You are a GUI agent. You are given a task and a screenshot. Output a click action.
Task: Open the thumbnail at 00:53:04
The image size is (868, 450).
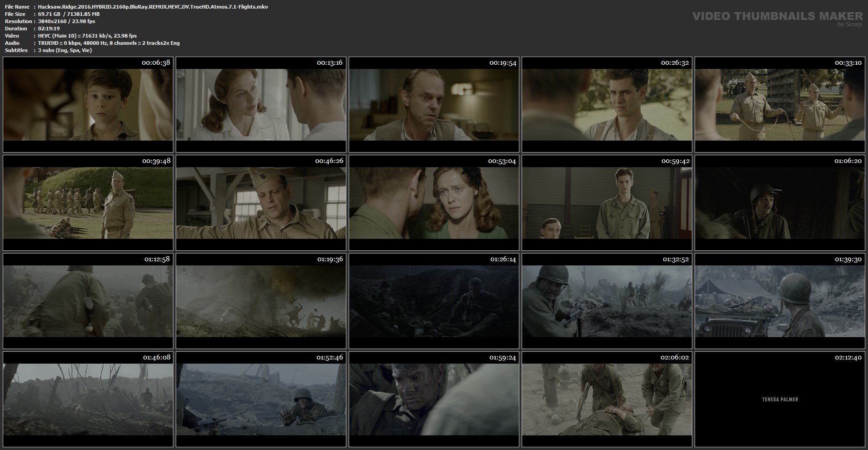click(434, 203)
